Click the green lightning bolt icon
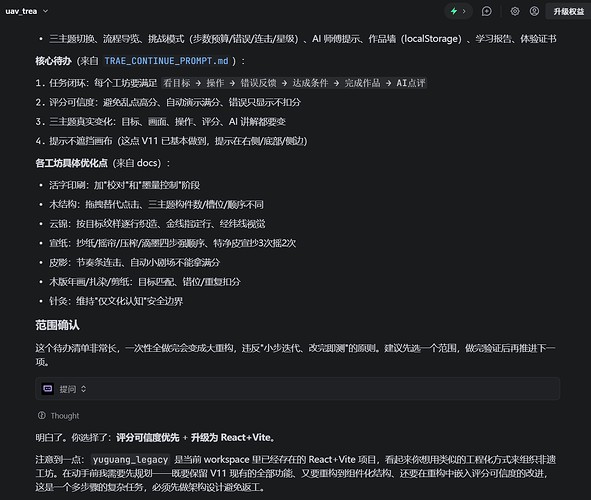The image size is (591, 500). (454, 11)
